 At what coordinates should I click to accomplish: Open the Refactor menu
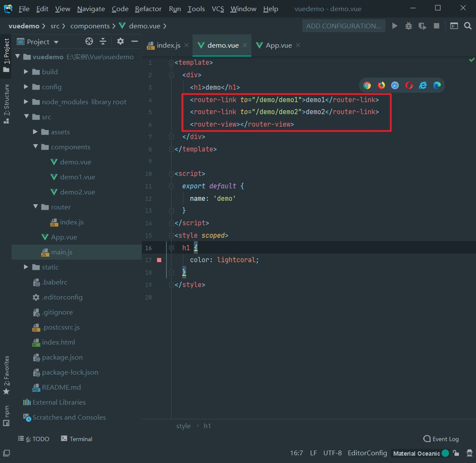(x=148, y=9)
